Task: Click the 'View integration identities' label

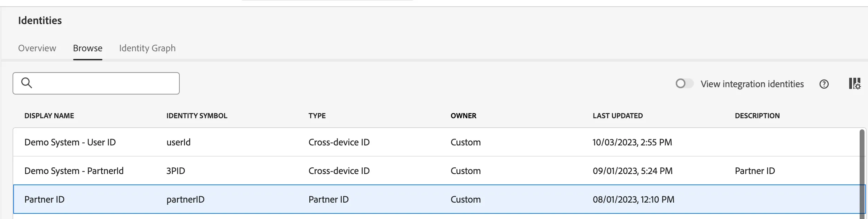Action: [x=752, y=84]
